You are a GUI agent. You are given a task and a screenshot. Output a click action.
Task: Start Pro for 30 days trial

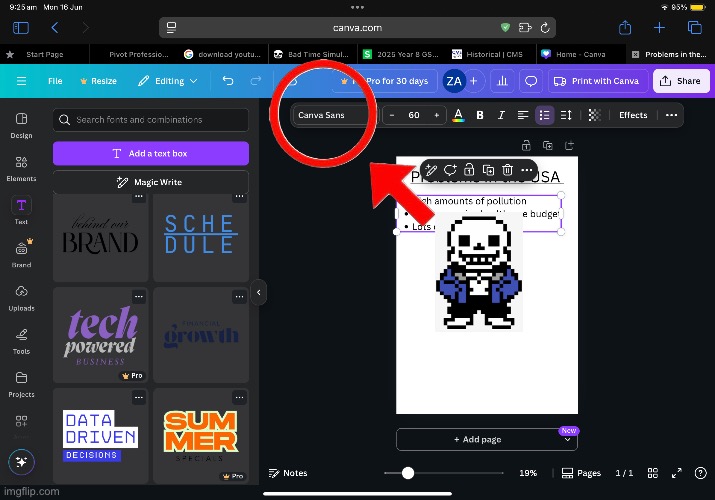(385, 81)
